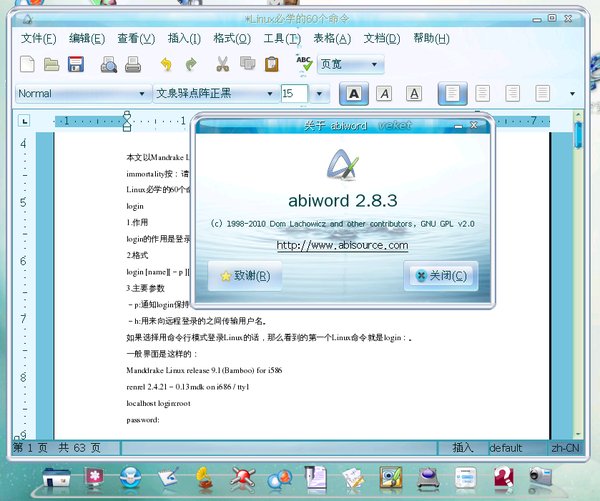Click the 致谢(R) credits button
Screen dimensions: 600x501
(245, 276)
